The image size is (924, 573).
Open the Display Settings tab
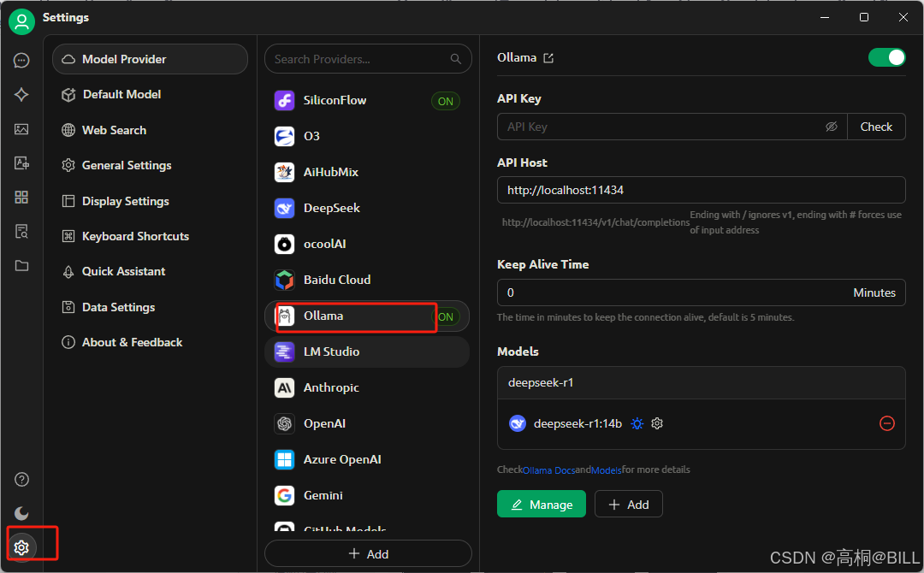tap(151, 201)
